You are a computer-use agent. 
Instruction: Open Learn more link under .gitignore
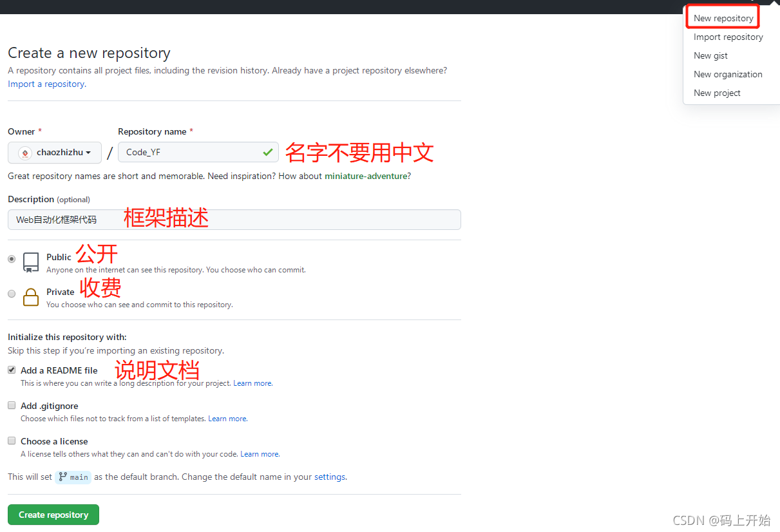click(227, 419)
